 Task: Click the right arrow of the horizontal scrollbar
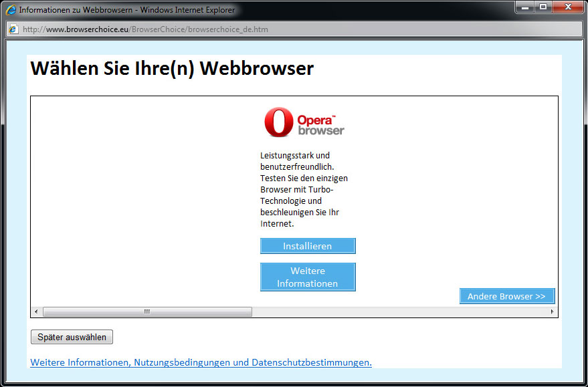click(x=552, y=311)
